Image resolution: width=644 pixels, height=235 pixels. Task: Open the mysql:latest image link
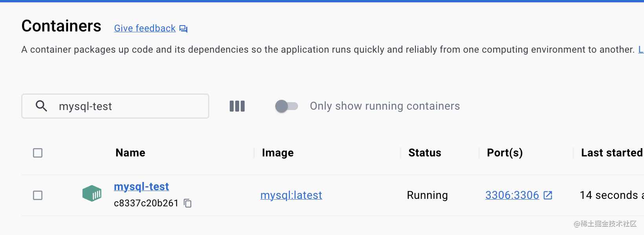(291, 195)
